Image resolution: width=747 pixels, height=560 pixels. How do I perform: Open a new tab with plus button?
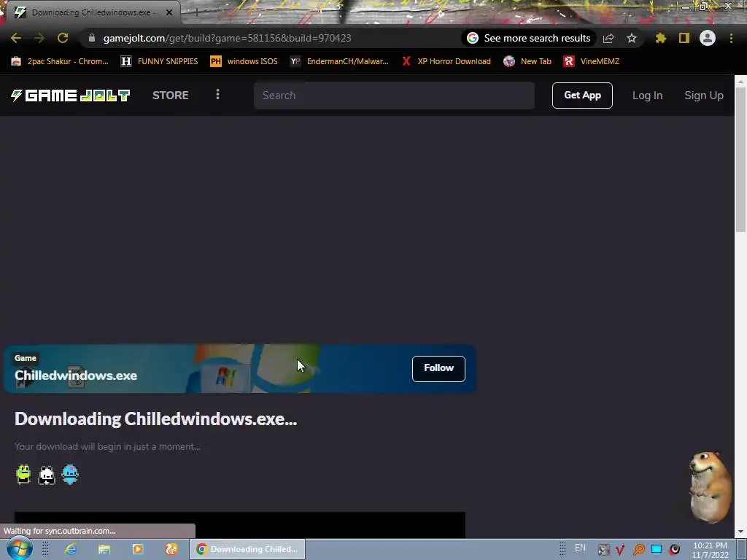(196, 12)
